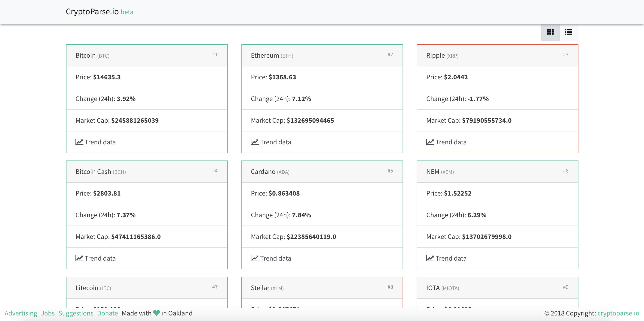Select the grid view icon
Viewport: 644px width, 321px height.
point(550,32)
